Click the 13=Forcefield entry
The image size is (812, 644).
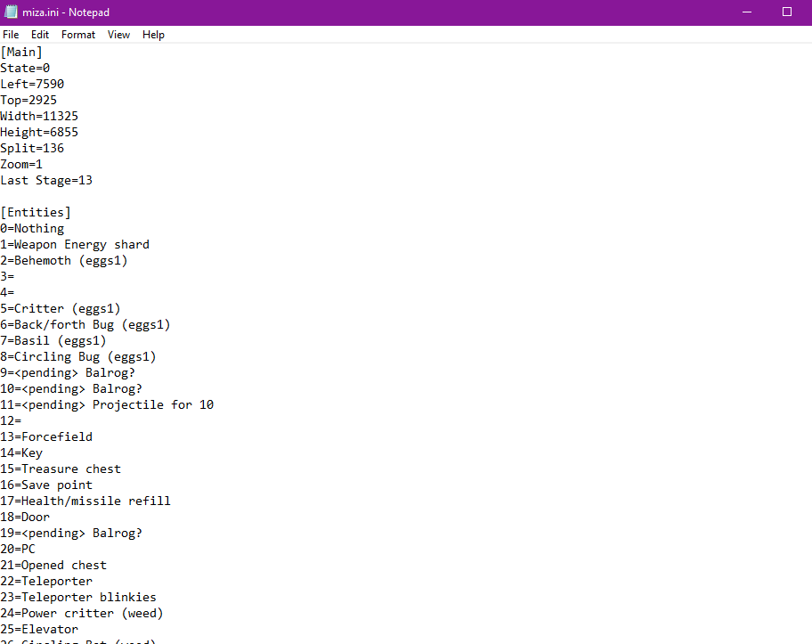pos(46,436)
